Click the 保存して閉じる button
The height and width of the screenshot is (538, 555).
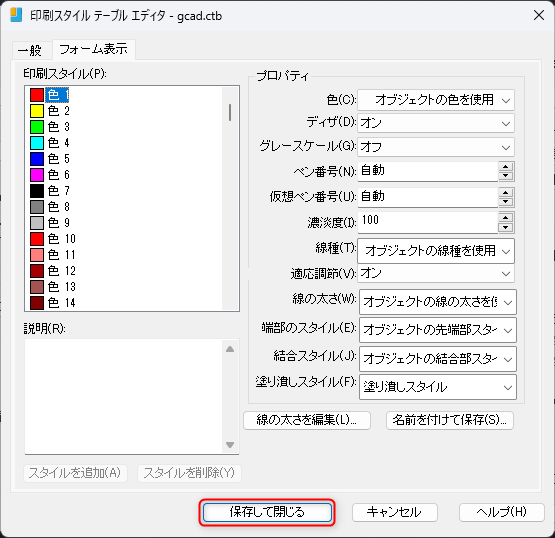pos(267,512)
